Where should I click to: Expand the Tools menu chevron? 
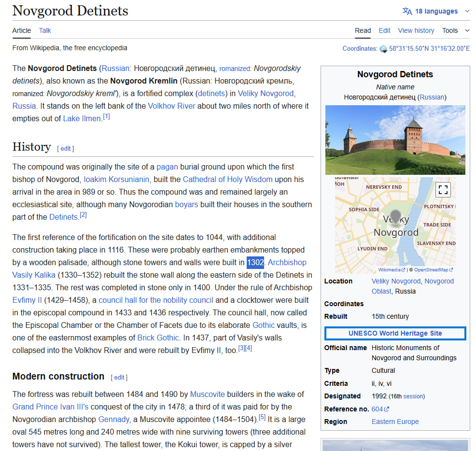pyautogui.click(x=467, y=30)
